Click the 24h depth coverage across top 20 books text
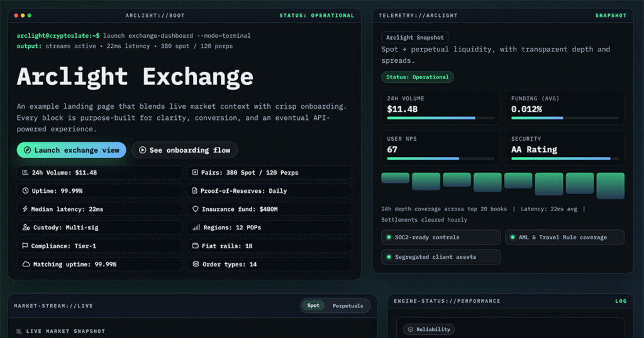This screenshot has height=338, width=644. (x=443, y=209)
